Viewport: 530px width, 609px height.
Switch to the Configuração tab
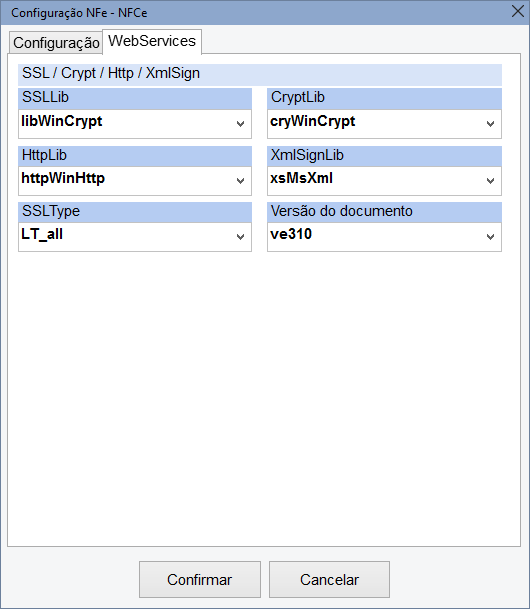[56, 43]
